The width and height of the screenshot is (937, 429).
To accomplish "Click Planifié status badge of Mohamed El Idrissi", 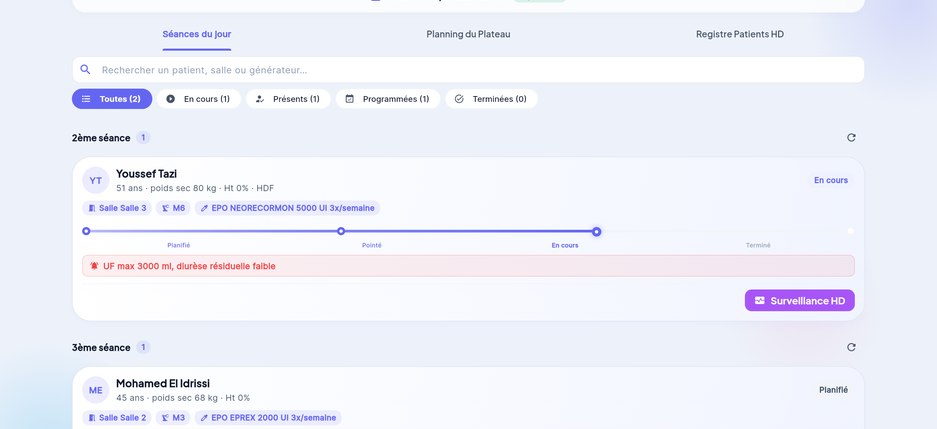I will pyautogui.click(x=833, y=390).
